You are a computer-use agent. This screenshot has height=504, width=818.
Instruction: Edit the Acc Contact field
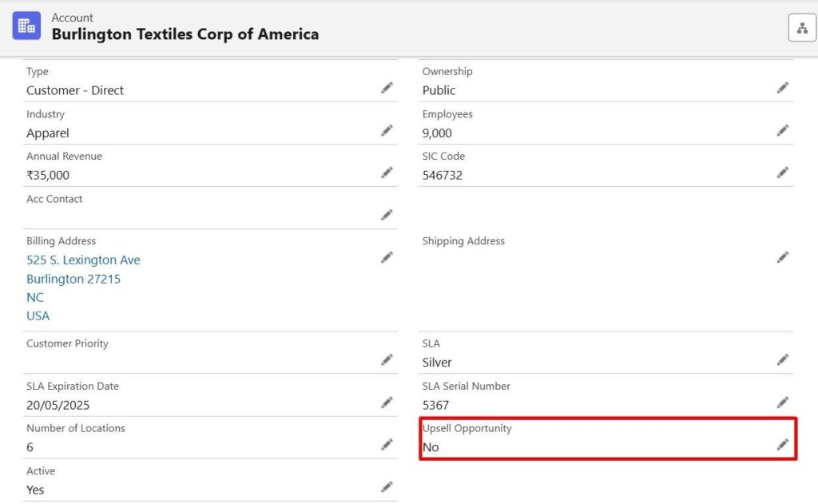coord(387,215)
